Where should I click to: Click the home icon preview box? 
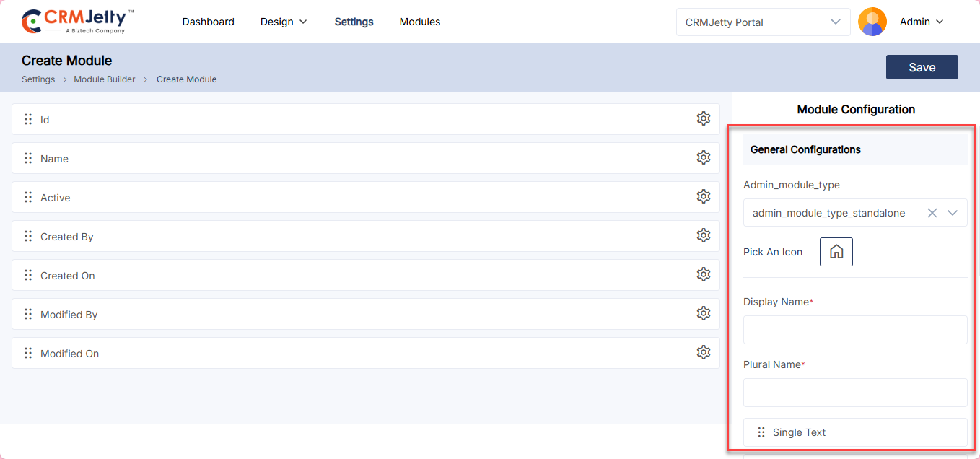(x=836, y=252)
